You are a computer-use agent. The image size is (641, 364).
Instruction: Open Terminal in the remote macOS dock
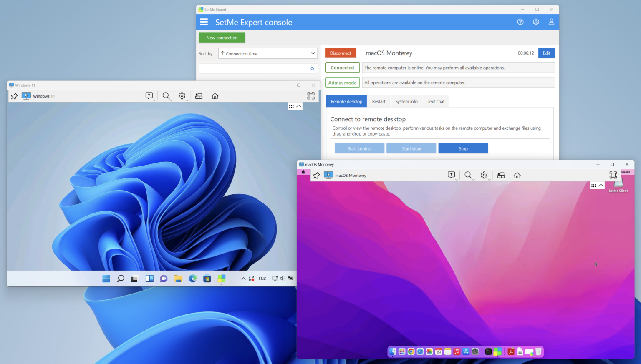click(x=488, y=351)
